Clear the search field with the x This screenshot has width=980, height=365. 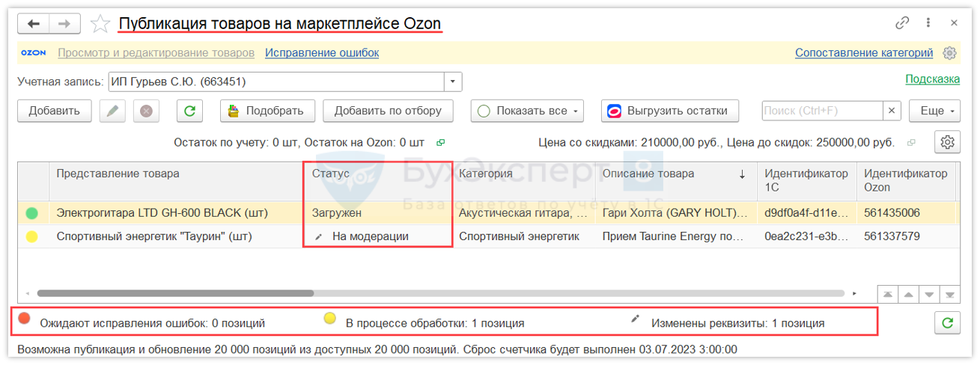tap(891, 111)
